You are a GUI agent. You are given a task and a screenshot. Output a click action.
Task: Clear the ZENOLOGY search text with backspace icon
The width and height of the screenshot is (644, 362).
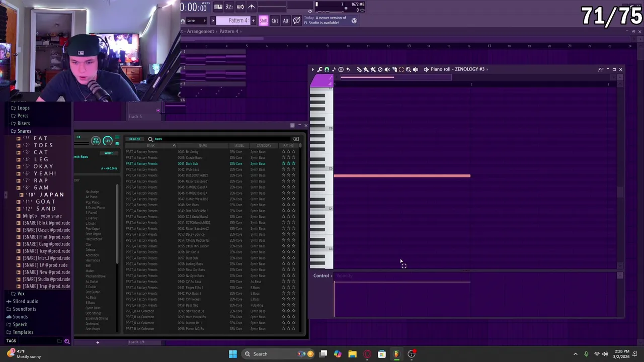point(296,139)
